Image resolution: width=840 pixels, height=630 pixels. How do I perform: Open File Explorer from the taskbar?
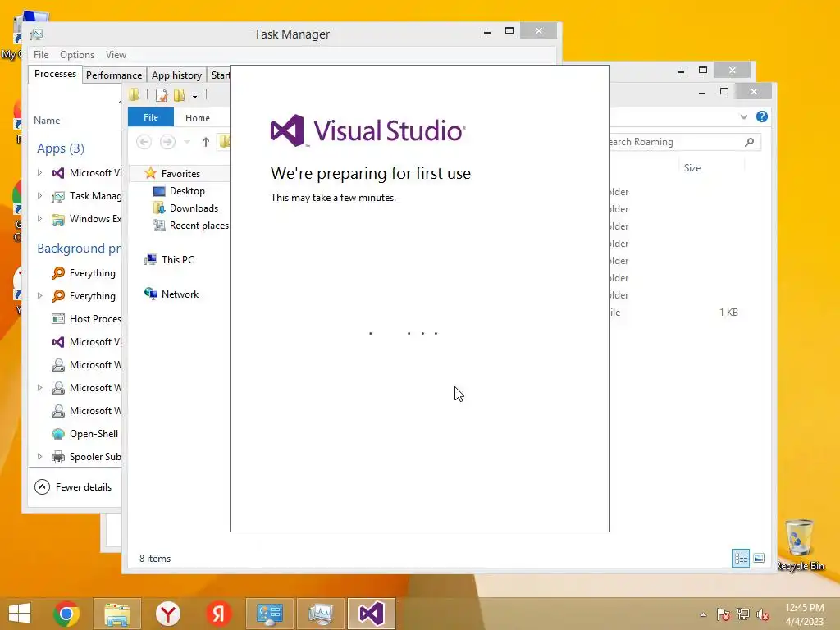click(117, 614)
